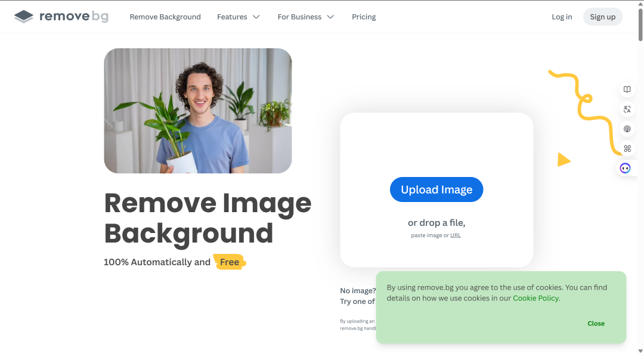Open the book reader icon in side panel
The height and width of the screenshot is (354, 644).
pyautogui.click(x=627, y=89)
